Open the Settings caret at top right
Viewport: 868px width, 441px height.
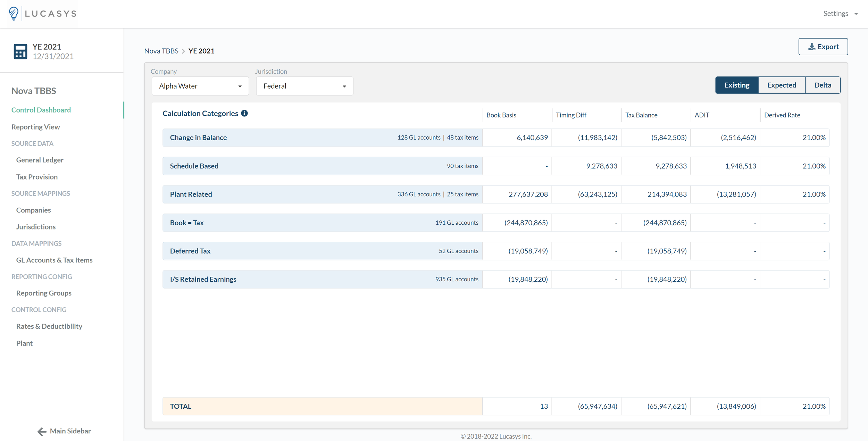click(x=856, y=14)
